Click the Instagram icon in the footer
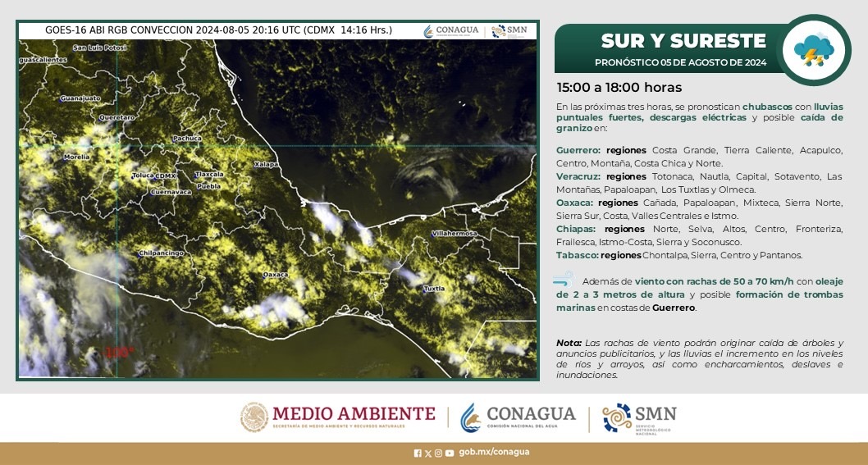868x465 pixels. click(438, 453)
